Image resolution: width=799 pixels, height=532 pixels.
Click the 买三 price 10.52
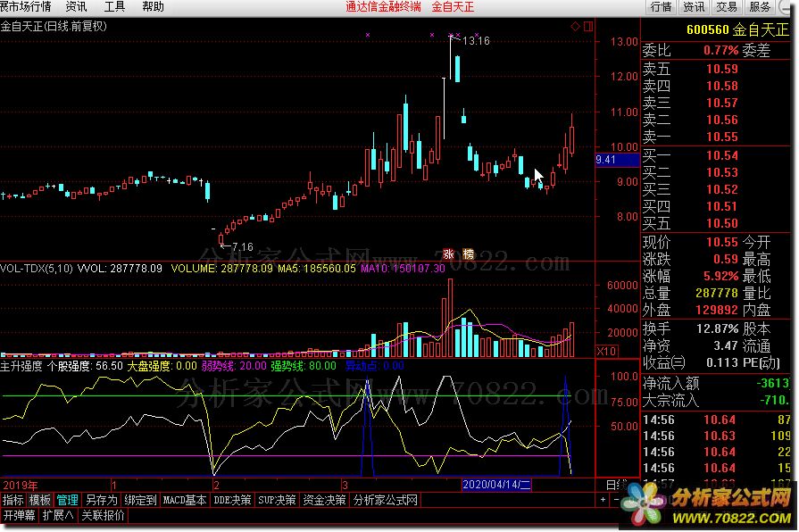(x=722, y=189)
